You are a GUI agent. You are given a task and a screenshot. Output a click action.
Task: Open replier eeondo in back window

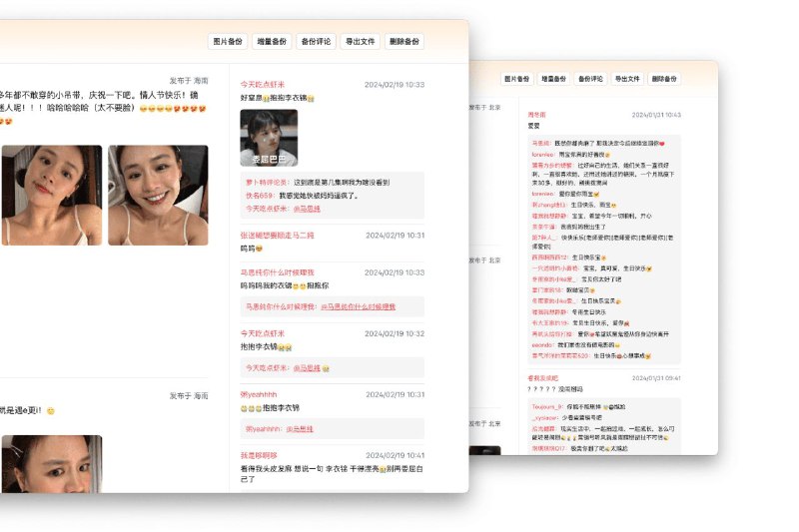click(x=542, y=345)
